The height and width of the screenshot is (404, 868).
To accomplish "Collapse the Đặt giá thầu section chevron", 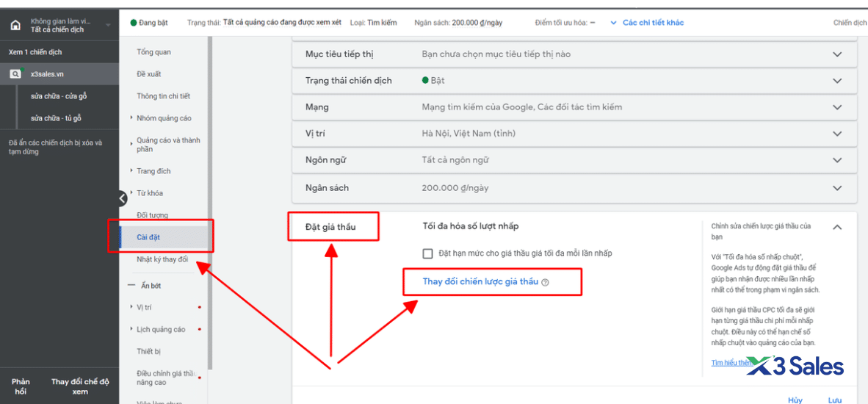I will 837,227.
